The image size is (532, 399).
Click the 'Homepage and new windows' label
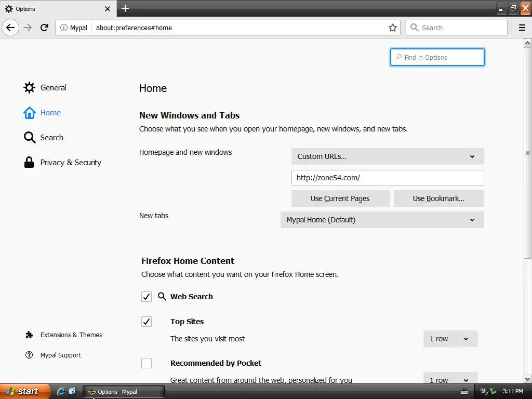click(x=185, y=152)
